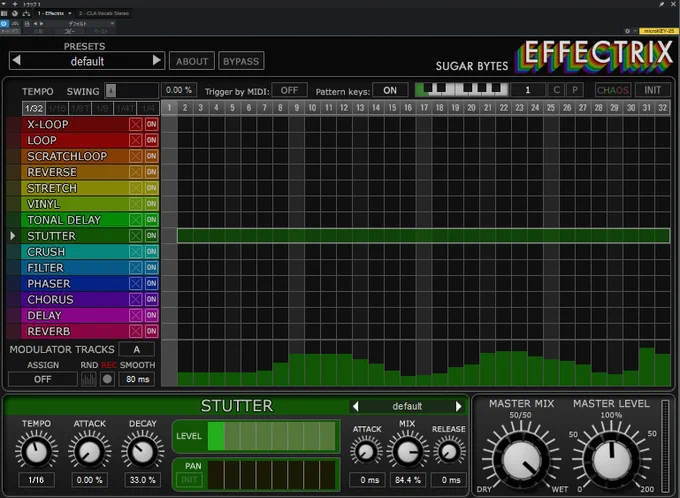Clear the STUTTER track with X icon
The width and height of the screenshot is (680, 498).
point(135,236)
